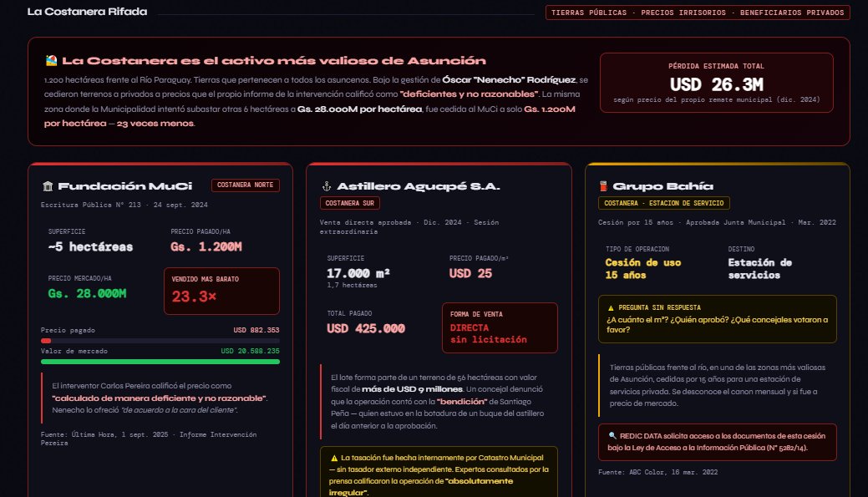This screenshot has width=868, height=497.
Task: Click the USD 425.000 total pagado value
Action: (x=366, y=329)
